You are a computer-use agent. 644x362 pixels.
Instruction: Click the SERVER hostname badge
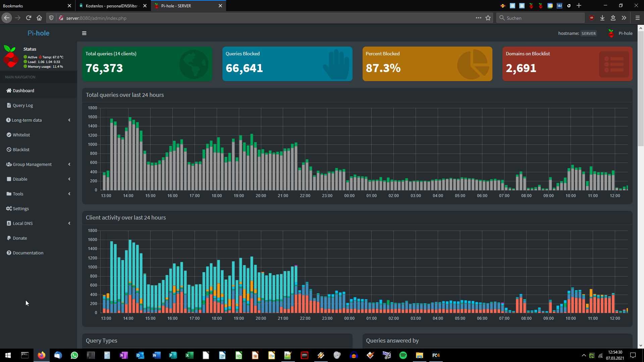tap(588, 34)
